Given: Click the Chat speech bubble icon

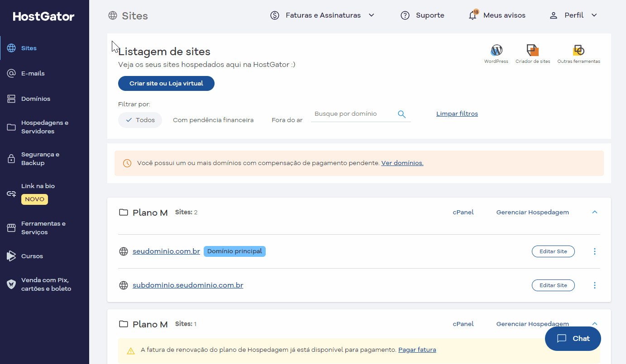Looking at the screenshot, I should (562, 338).
